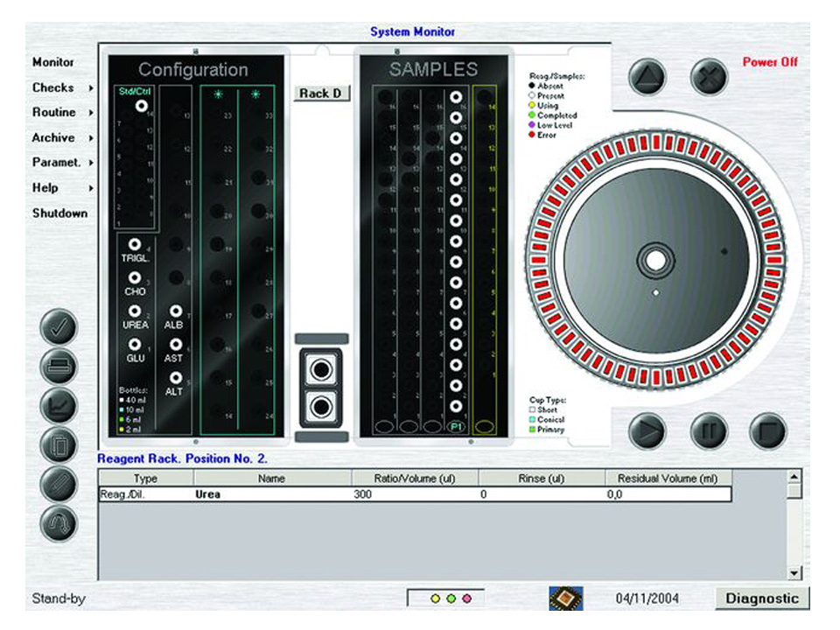This screenshot has height=630, width=840.
Task: Select the UREA reagent position
Action: pyautogui.click(x=135, y=311)
